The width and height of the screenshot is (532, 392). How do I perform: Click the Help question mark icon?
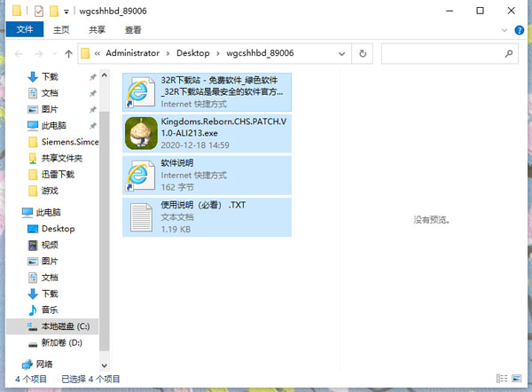[x=521, y=30]
